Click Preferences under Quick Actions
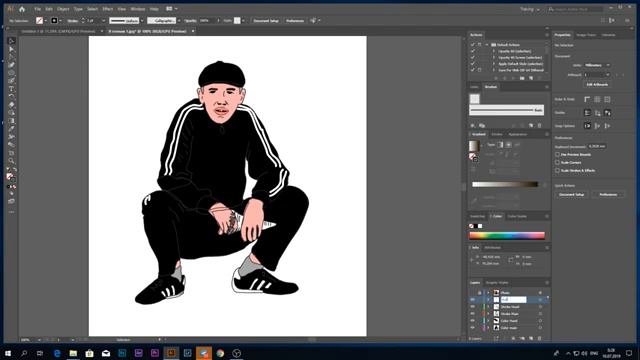This screenshot has width=640, height=360. tap(608, 195)
